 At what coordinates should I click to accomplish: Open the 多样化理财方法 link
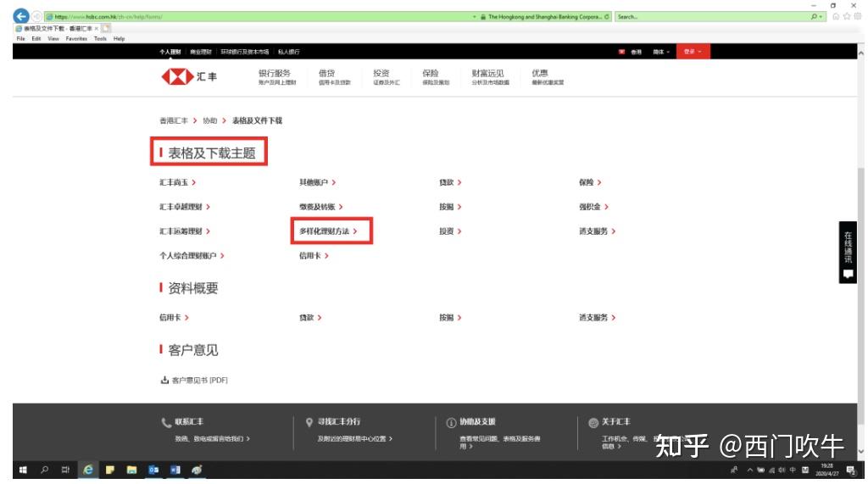[328, 231]
